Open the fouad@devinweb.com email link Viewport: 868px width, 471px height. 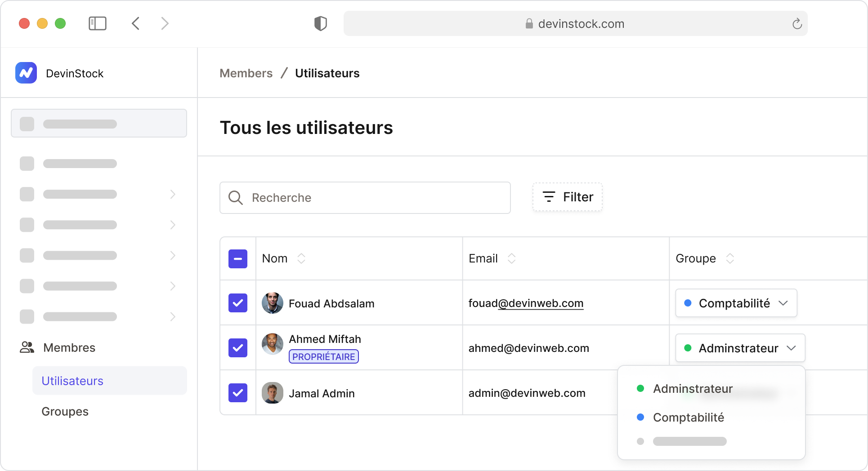click(x=526, y=303)
